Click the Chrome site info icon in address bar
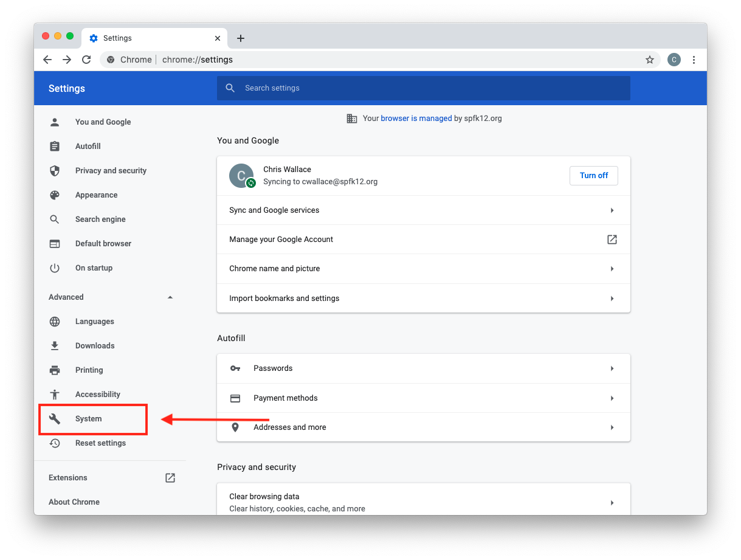Viewport: 741px width, 560px height. coord(111,60)
